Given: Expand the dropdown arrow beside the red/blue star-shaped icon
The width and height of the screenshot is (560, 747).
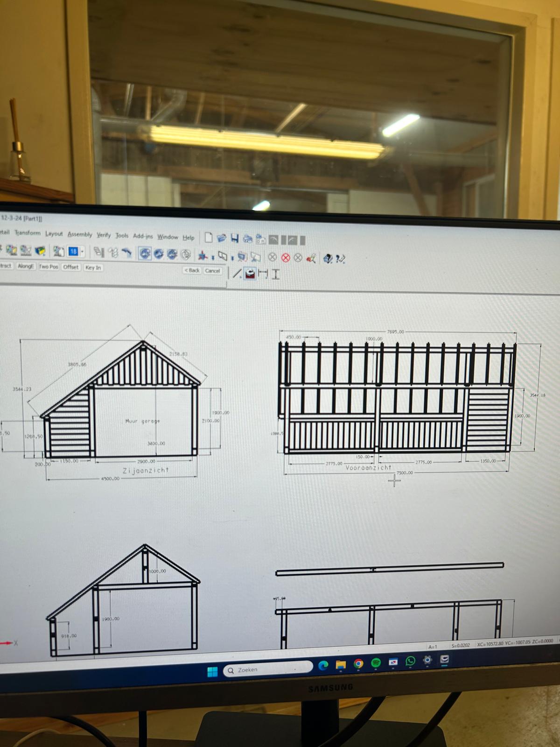Looking at the screenshot, I should pos(213,257).
